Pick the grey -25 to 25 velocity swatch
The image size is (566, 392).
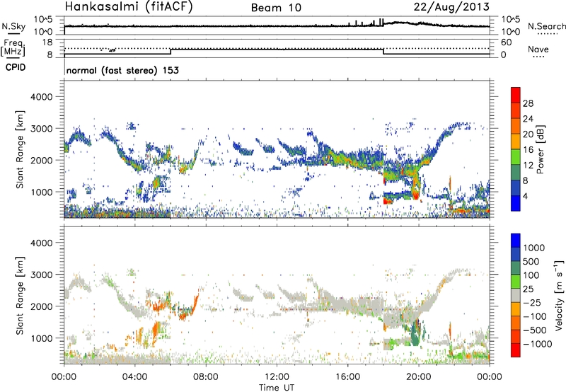516,295
